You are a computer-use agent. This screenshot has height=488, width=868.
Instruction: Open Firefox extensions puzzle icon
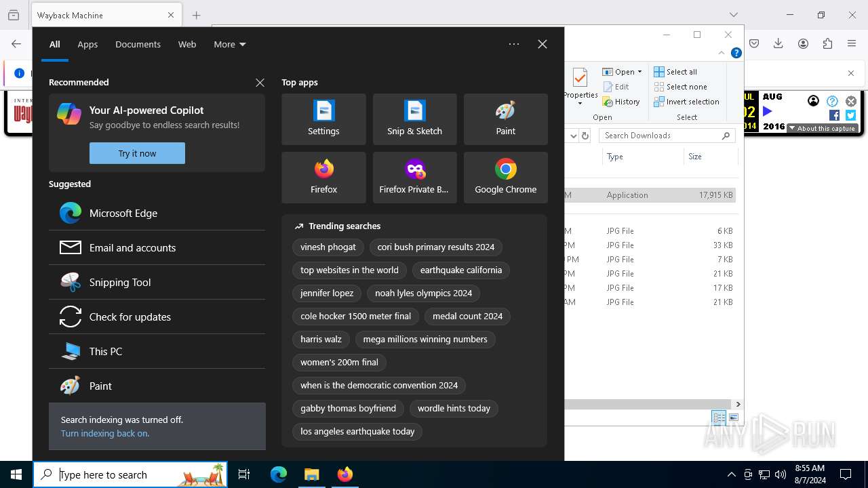(x=827, y=43)
